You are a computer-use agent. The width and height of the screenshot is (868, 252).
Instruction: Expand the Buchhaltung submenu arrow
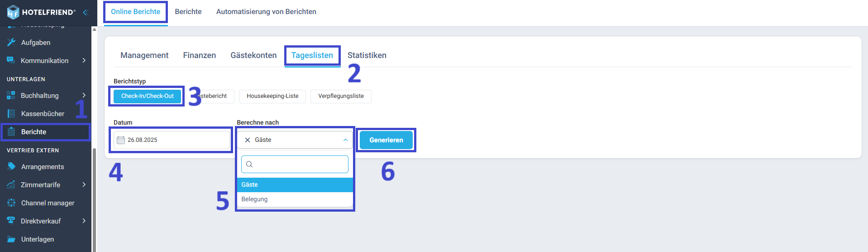[84, 95]
